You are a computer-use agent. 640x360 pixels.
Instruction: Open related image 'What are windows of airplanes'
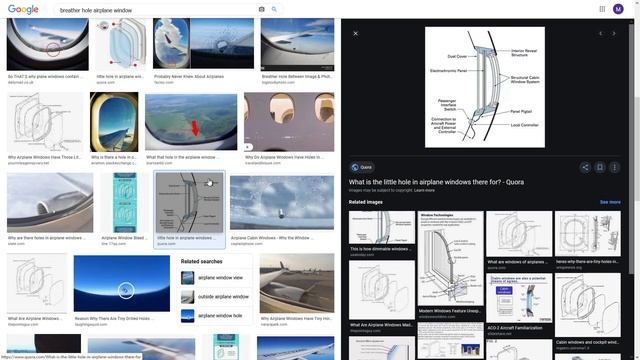point(519,234)
